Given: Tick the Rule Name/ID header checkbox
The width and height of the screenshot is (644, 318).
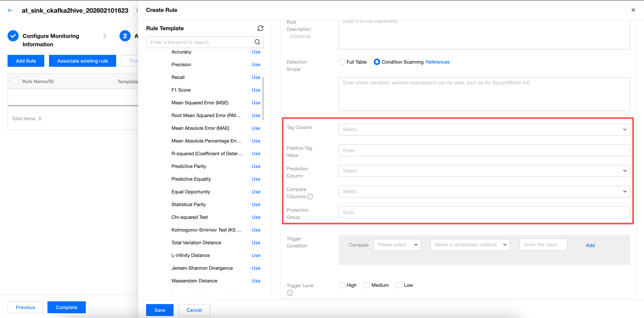Looking at the screenshot, I should [15, 81].
